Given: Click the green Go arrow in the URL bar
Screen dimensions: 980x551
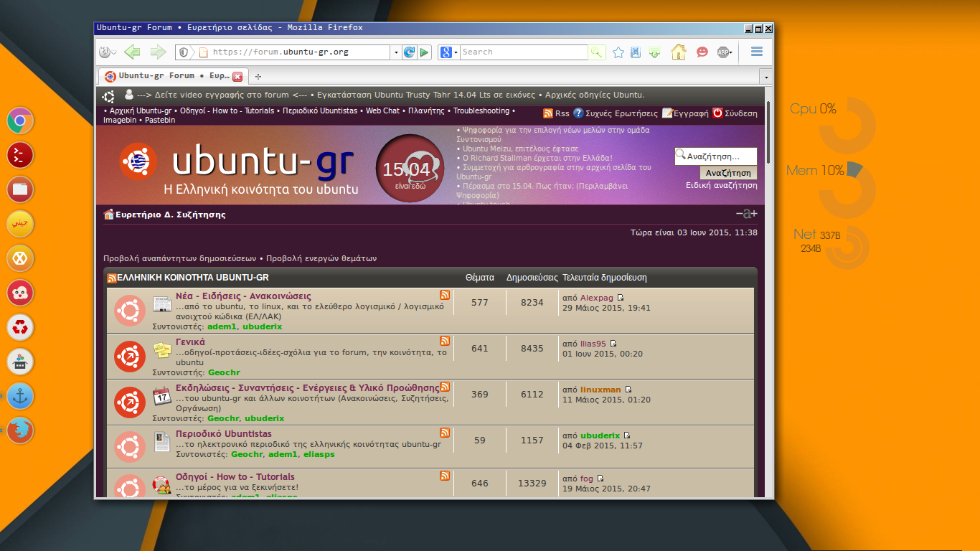Looking at the screenshot, I should 425,52.
